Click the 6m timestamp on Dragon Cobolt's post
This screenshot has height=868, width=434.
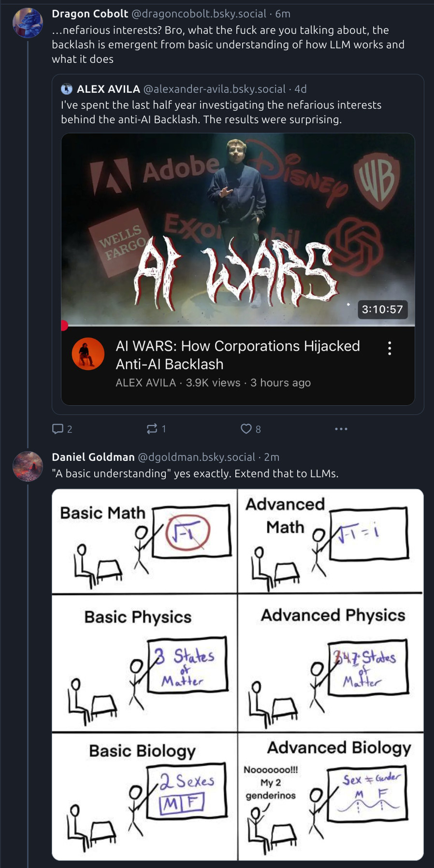click(x=283, y=14)
